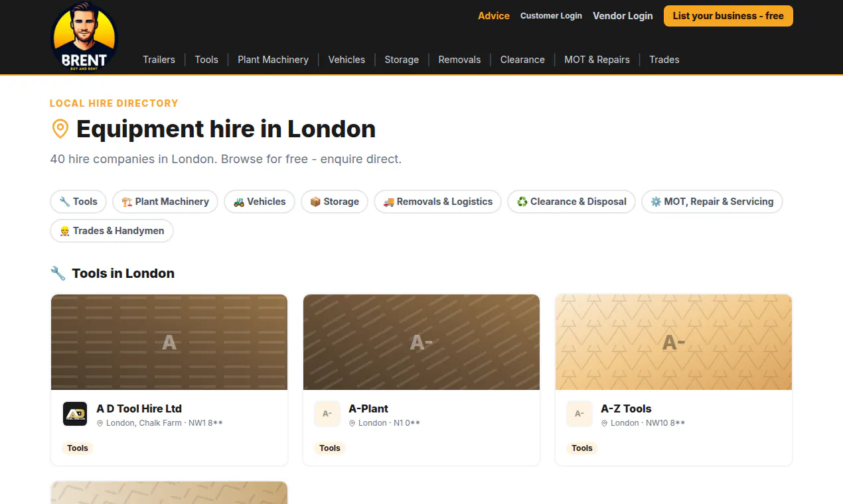Click the A-Plant avatar icon
The image size is (843, 504).
[x=327, y=414]
